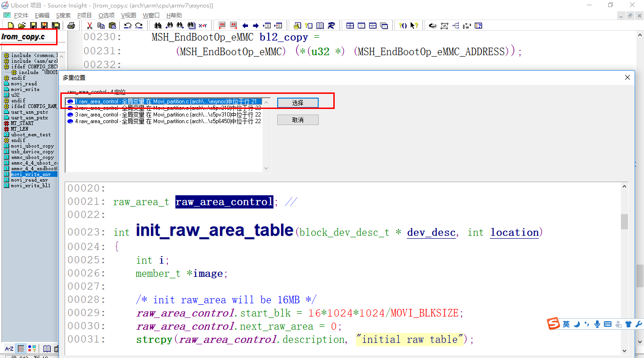The height and width of the screenshot is (358, 644).
Task: Click the Sogou S input method logo
Action: point(553,324)
